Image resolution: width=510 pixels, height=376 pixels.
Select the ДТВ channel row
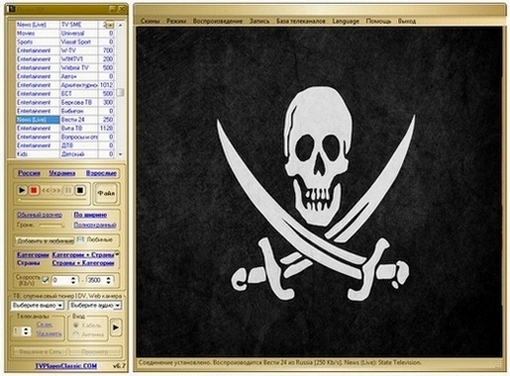pos(65,145)
